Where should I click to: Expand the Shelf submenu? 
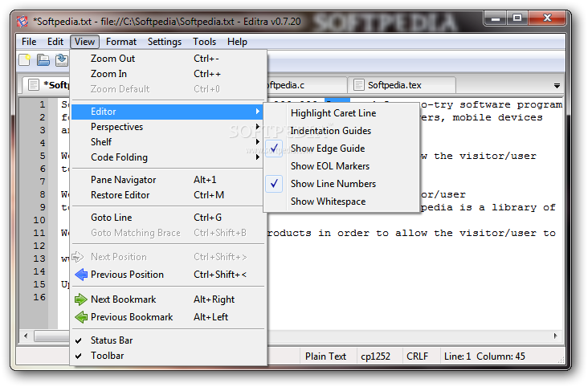(x=168, y=142)
